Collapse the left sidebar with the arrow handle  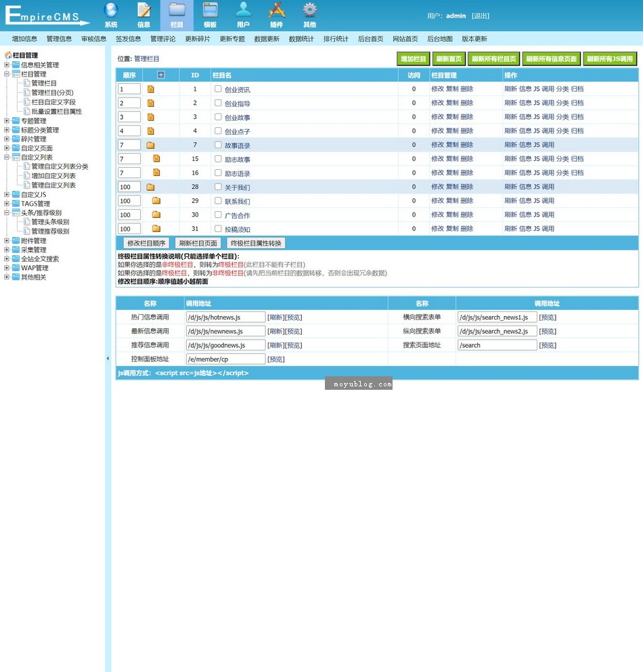(x=108, y=358)
